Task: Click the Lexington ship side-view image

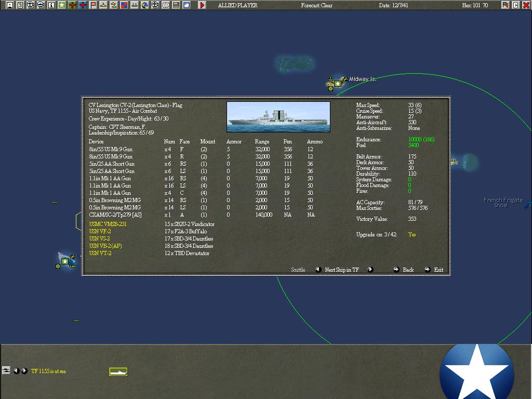Action: pos(278,117)
